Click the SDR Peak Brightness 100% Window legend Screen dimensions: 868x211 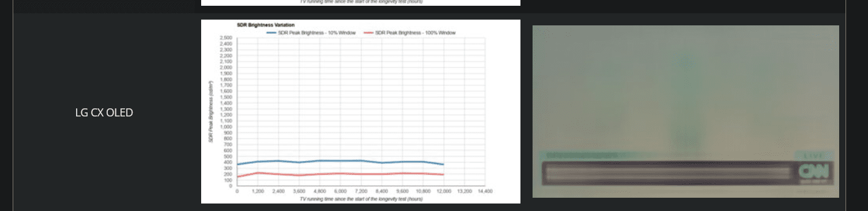(x=410, y=33)
